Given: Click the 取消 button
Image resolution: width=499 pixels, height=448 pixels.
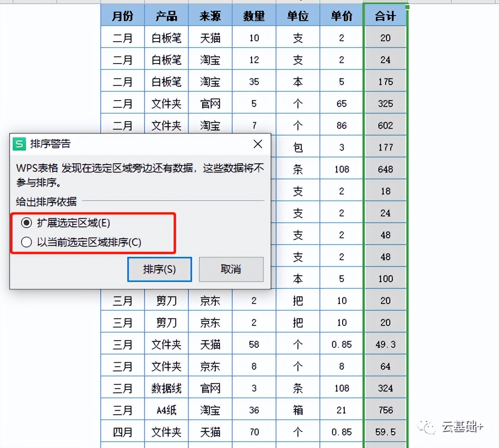Looking at the screenshot, I should (231, 269).
